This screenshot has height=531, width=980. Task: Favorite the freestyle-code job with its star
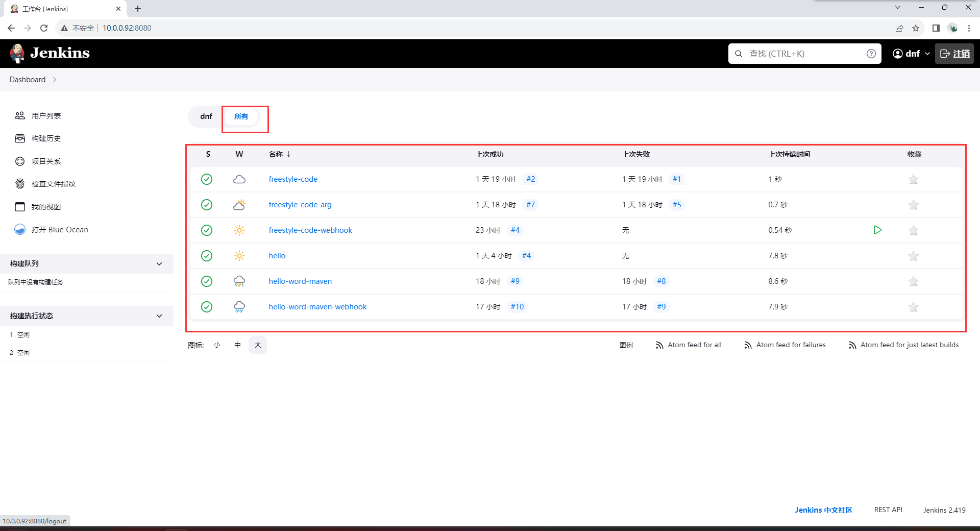[x=914, y=179]
